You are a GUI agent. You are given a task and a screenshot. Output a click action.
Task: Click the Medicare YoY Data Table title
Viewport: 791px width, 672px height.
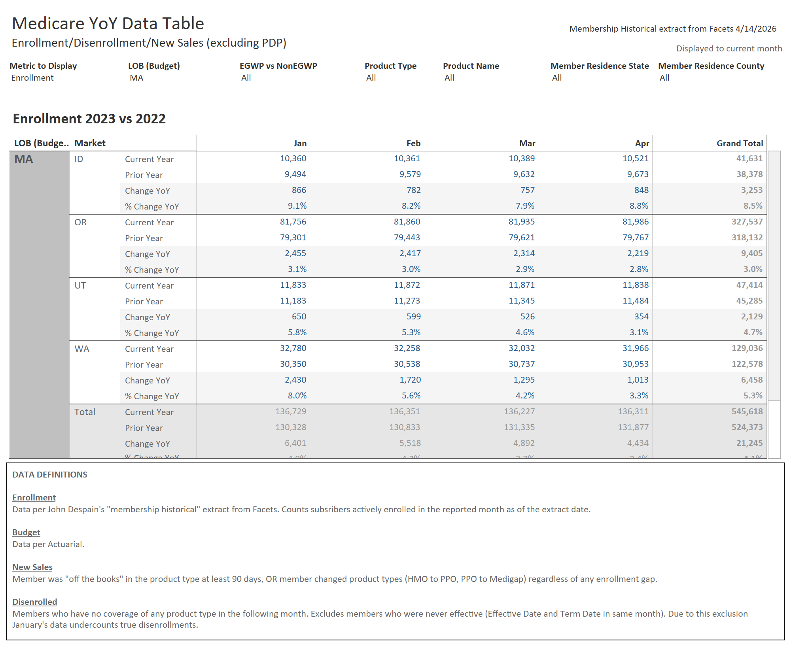point(108,23)
